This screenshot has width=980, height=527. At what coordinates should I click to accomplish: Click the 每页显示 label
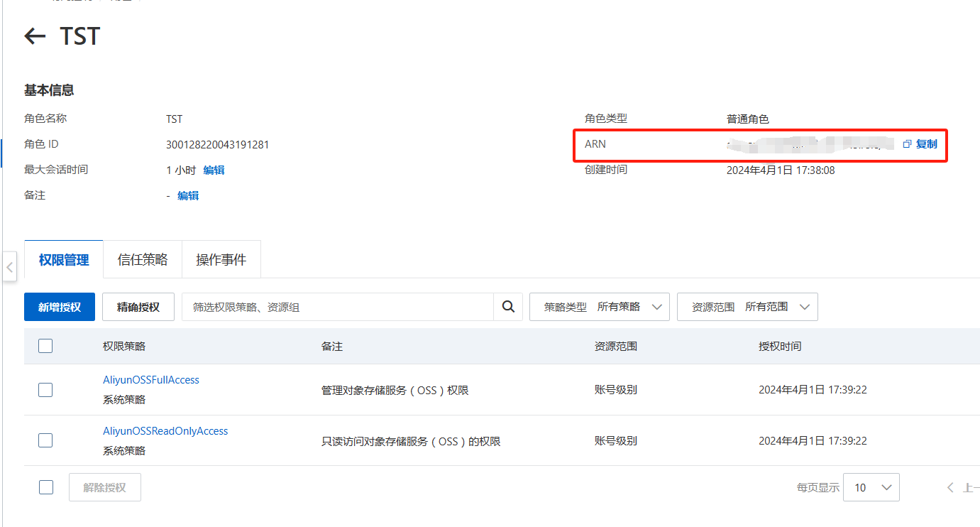(x=818, y=487)
